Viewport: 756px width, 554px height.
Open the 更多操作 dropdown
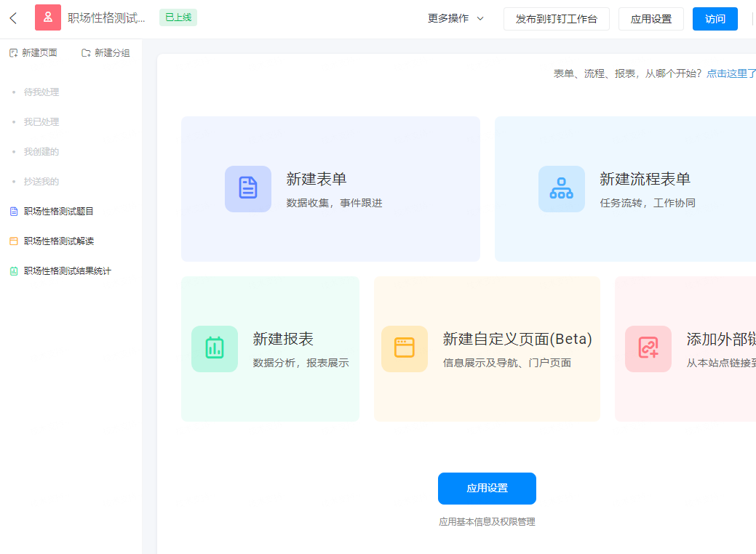pyautogui.click(x=455, y=18)
